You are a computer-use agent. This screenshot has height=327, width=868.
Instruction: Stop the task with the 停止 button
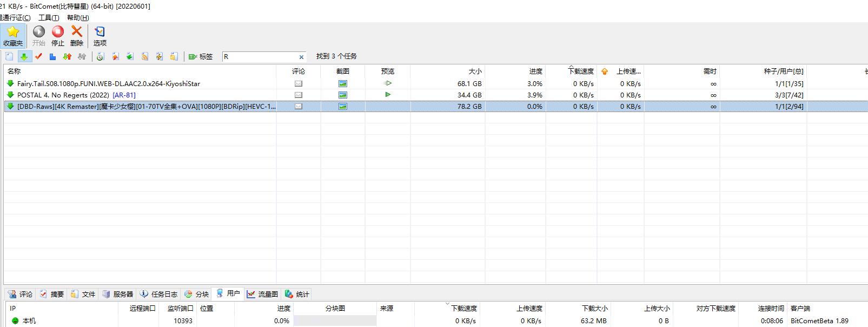coord(58,36)
